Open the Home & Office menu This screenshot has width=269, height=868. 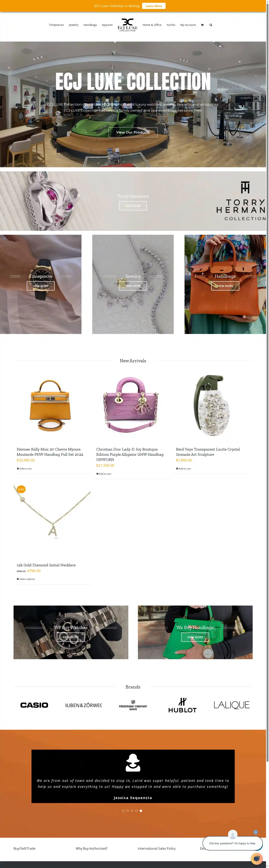[x=152, y=25]
